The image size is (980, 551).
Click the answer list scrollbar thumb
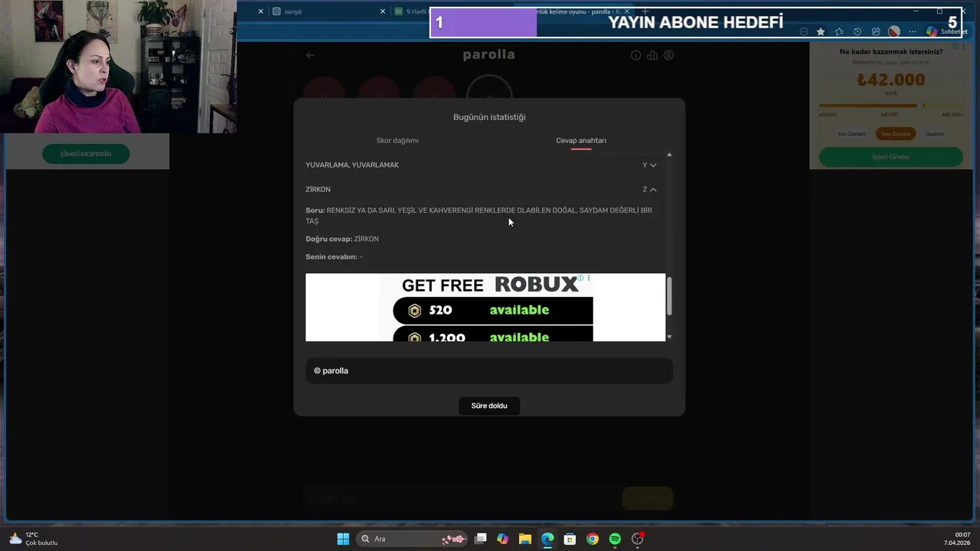[669, 296]
